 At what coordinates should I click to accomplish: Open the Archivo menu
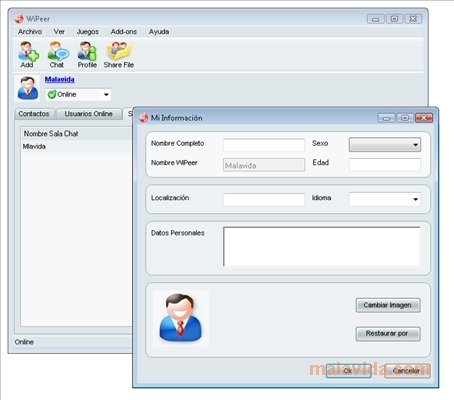30,32
